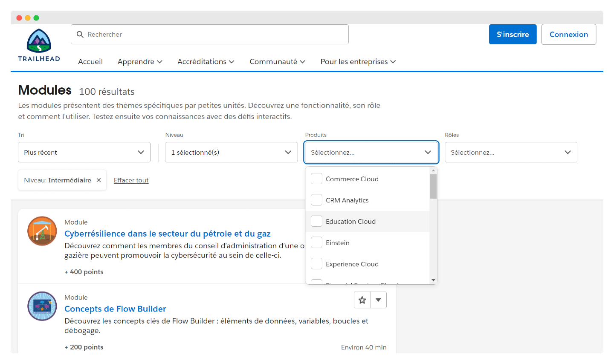Image resolution: width=614 pixels, height=364 pixels.
Task: Expand the Apprendre menu
Action: pyautogui.click(x=140, y=62)
